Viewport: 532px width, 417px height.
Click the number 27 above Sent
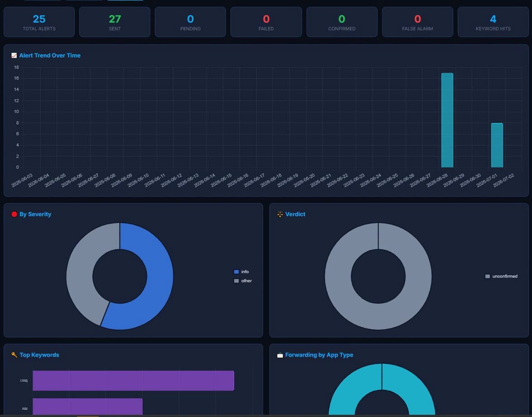point(115,19)
